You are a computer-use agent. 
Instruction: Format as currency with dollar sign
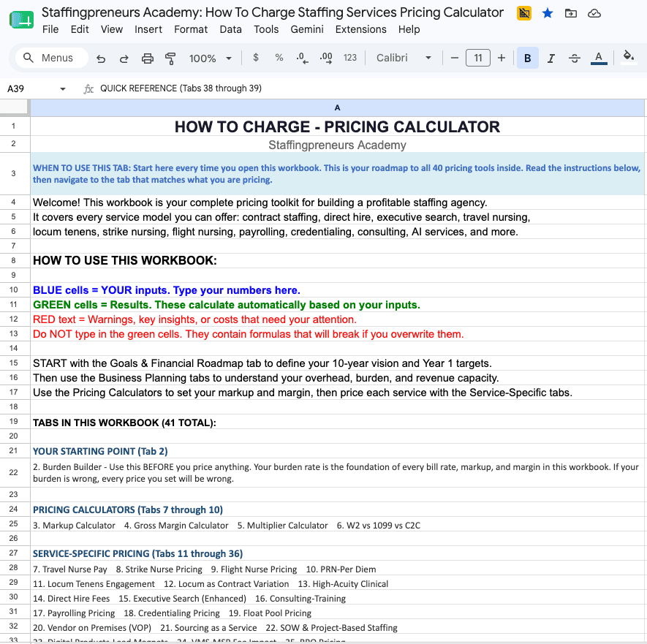click(256, 58)
